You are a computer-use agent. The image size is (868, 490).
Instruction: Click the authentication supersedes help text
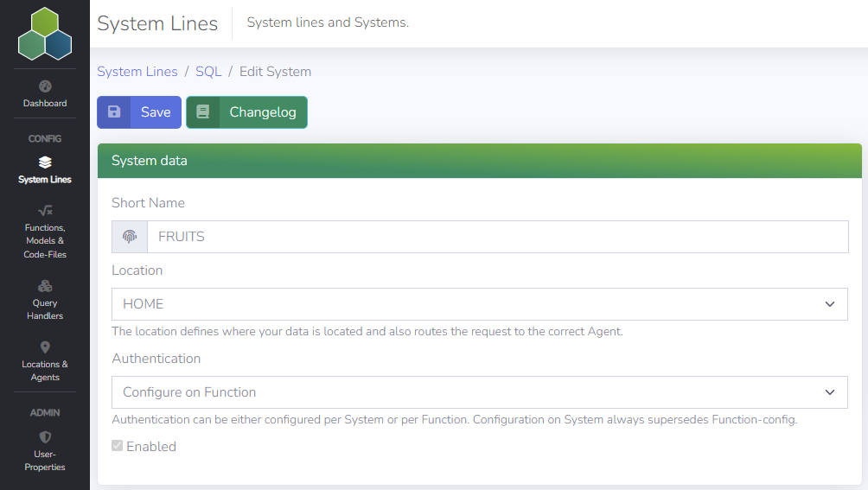point(455,420)
